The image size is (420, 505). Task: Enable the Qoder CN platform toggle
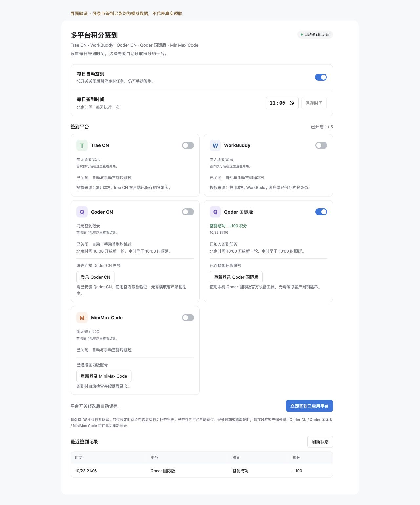click(x=188, y=212)
